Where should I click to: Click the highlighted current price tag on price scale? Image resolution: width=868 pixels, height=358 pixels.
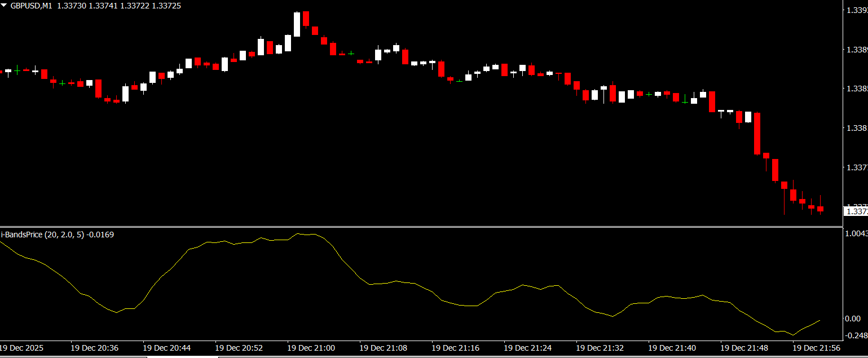click(x=856, y=211)
